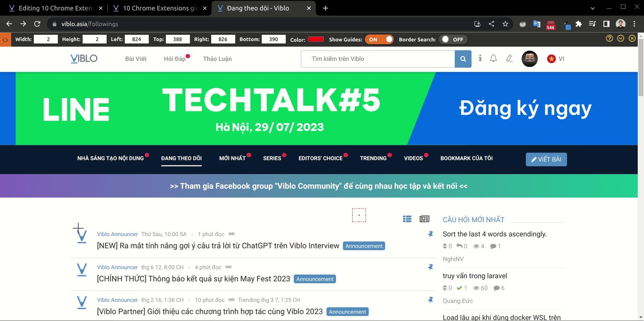Click the search magnifier button
This screenshot has height=321, width=644.
point(463,59)
